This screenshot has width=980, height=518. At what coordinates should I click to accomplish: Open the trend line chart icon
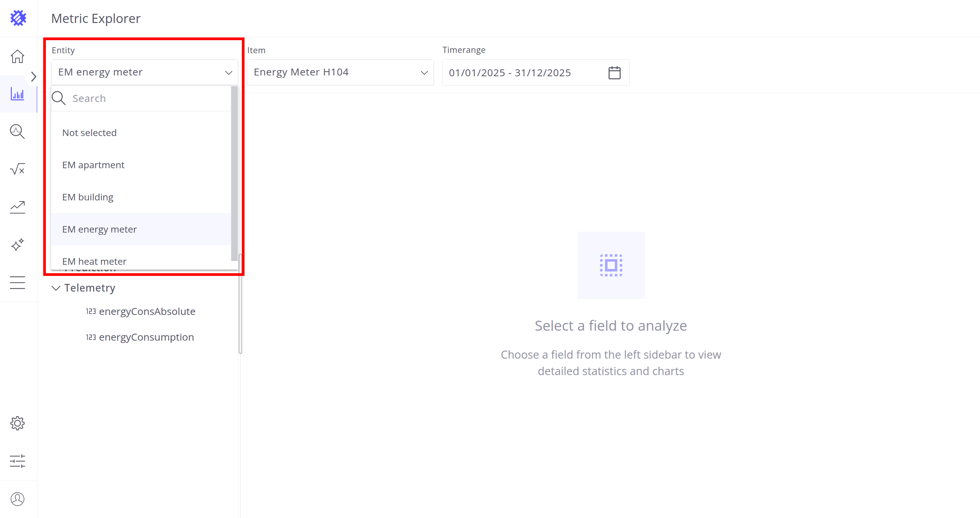point(18,207)
